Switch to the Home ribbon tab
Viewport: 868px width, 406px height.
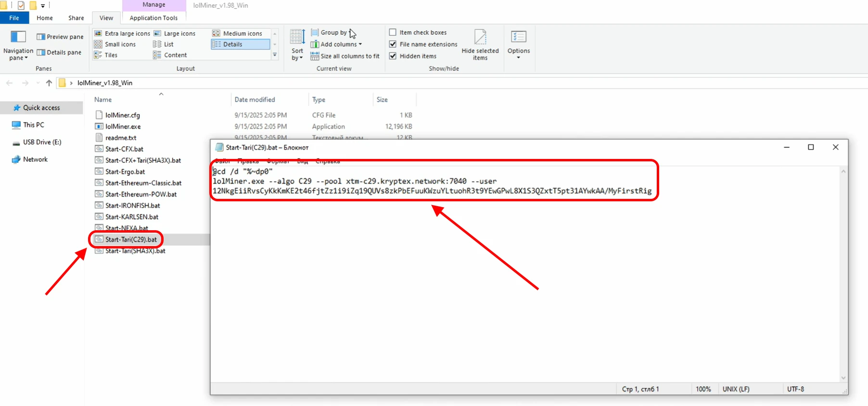pyautogui.click(x=45, y=18)
